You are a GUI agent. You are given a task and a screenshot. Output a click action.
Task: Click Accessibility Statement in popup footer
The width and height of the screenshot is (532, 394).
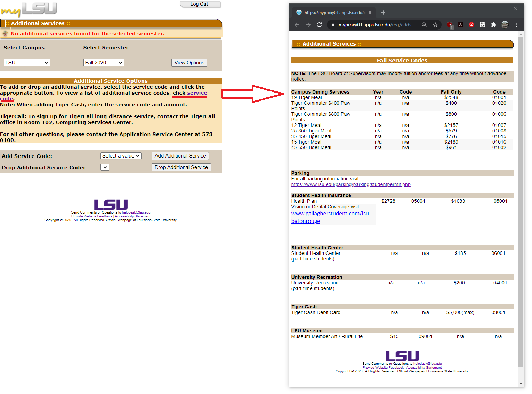[424, 368]
